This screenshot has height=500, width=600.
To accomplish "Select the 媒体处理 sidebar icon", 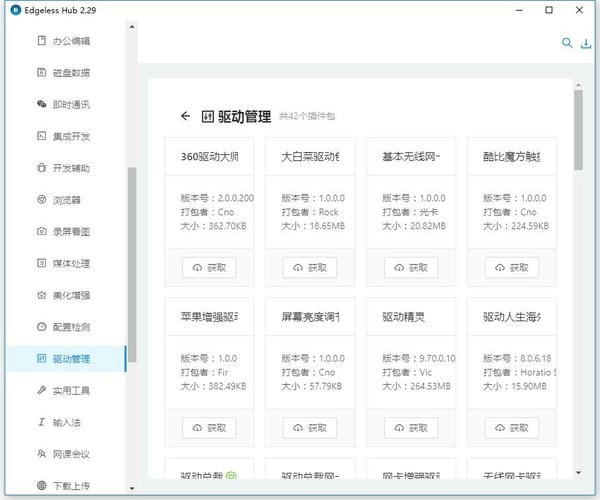I will tap(42, 263).
